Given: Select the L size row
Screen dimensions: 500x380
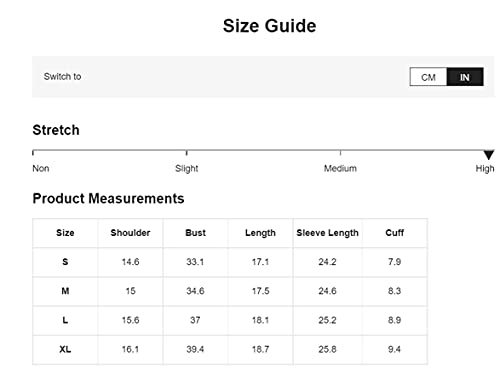Looking at the screenshot, I should 230,320.
